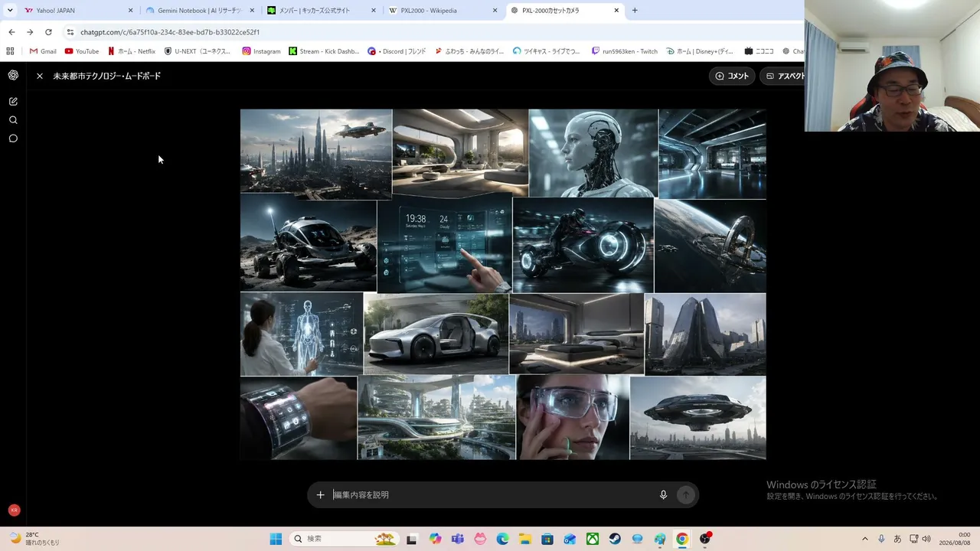Viewport: 980px width, 551px height.
Task: Click the taskbar 検索 search box
Action: (344, 539)
